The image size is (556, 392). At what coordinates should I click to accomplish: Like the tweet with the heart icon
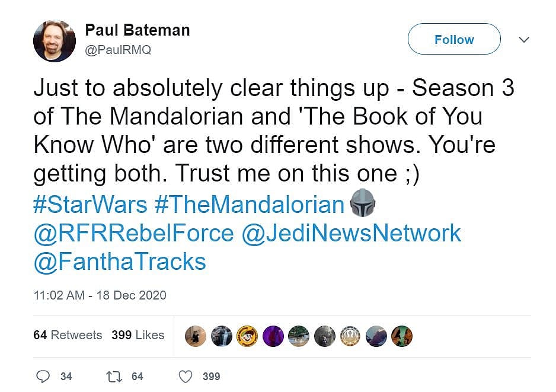[186, 376]
